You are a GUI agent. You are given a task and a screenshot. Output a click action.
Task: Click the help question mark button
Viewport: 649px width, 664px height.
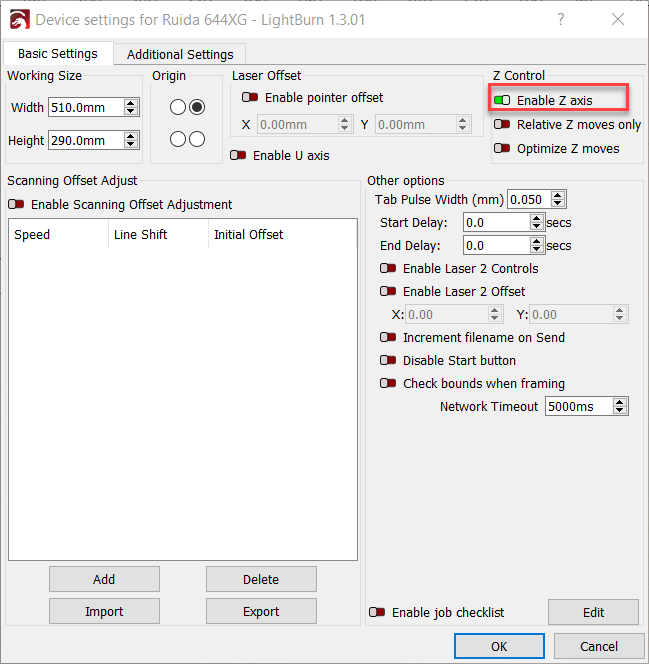[561, 19]
